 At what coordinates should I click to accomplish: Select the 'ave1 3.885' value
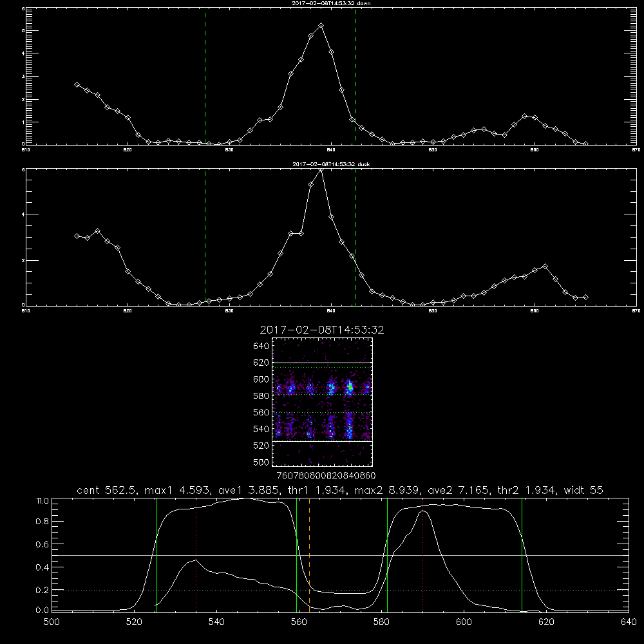click(x=250, y=490)
